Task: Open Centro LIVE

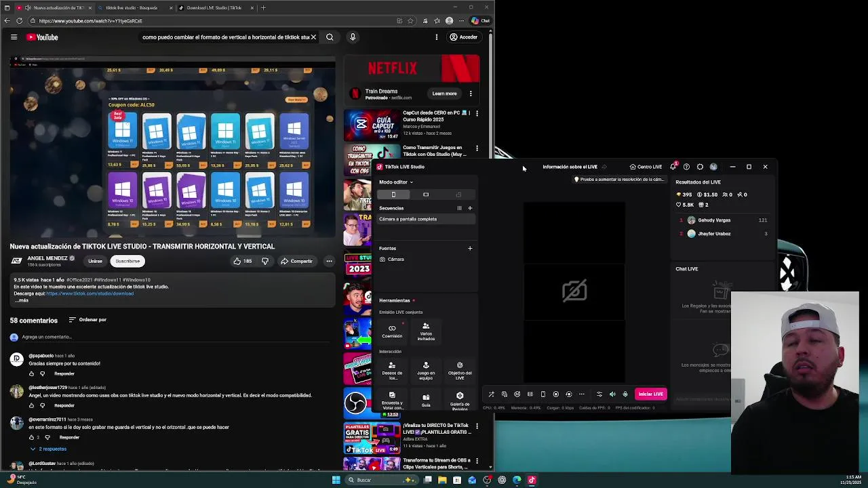Action: 646,167
